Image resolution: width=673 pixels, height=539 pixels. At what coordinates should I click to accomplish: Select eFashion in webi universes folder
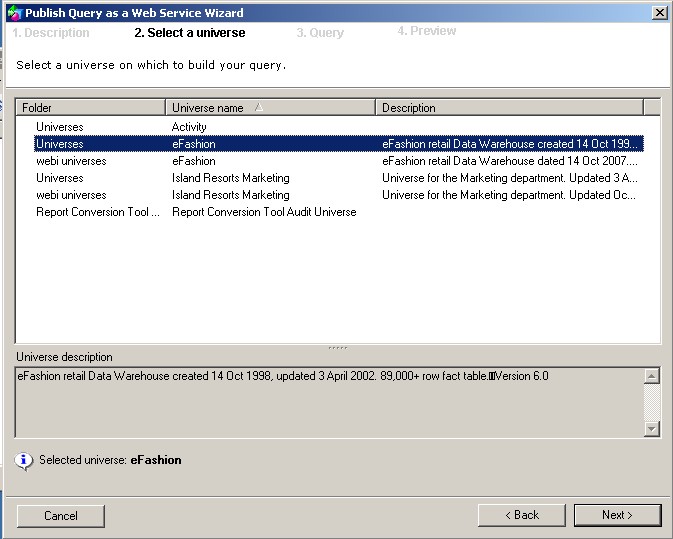coord(339,161)
